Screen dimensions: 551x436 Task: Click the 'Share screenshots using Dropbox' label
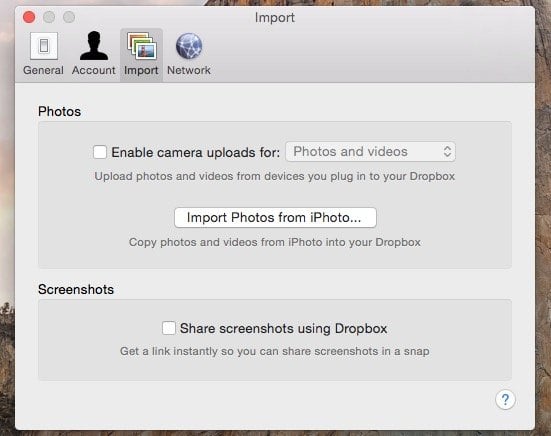click(x=283, y=329)
